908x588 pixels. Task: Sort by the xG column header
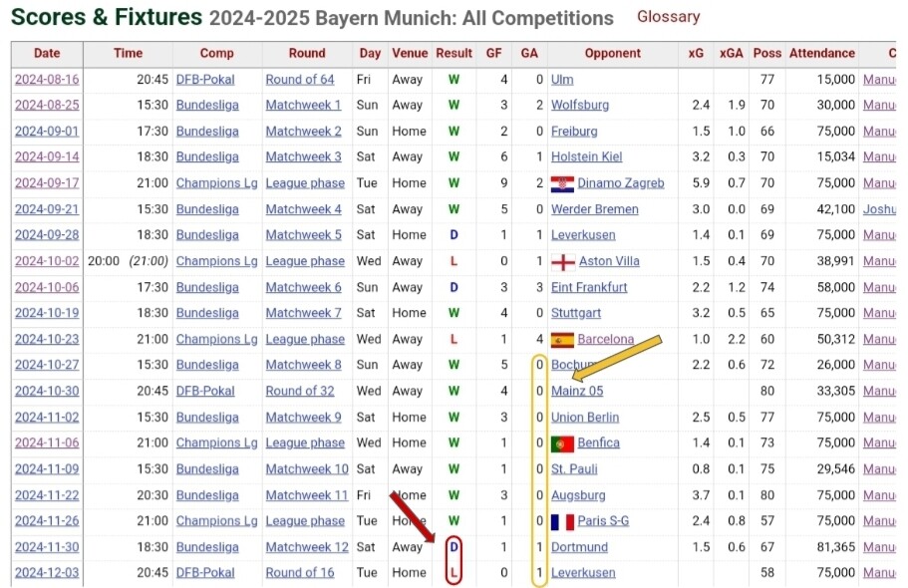pyautogui.click(x=696, y=53)
